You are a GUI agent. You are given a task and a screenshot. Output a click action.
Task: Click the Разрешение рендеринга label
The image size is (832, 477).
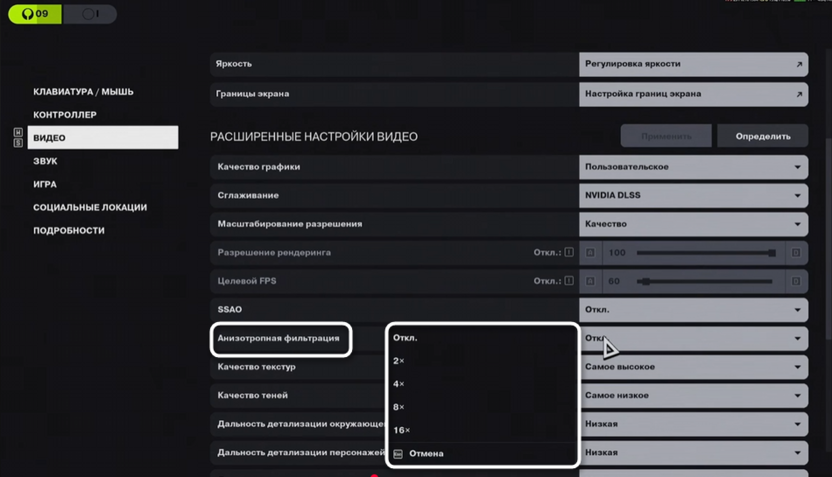(x=274, y=253)
